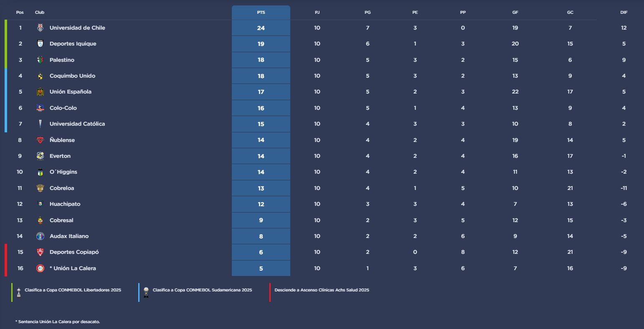Click the Palestino club crest
The width and height of the screenshot is (644, 329).
(40, 60)
